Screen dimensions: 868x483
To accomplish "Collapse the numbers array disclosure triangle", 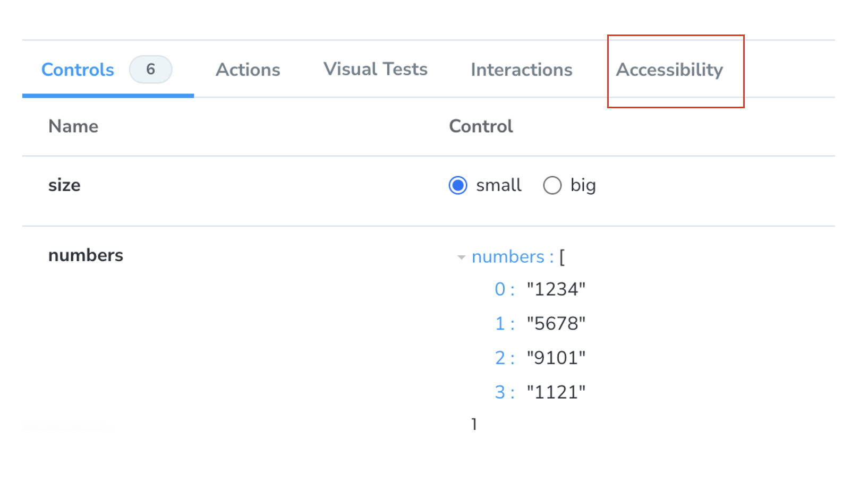I will (x=461, y=257).
